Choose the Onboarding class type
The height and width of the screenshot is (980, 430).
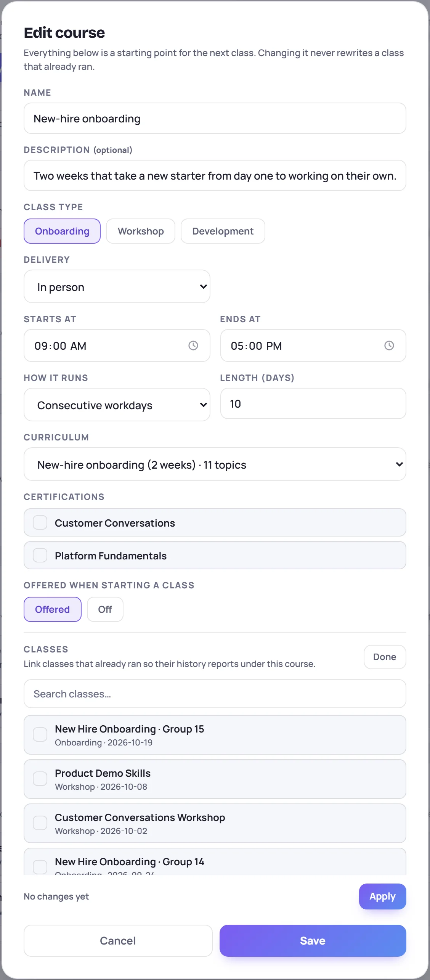[62, 231]
